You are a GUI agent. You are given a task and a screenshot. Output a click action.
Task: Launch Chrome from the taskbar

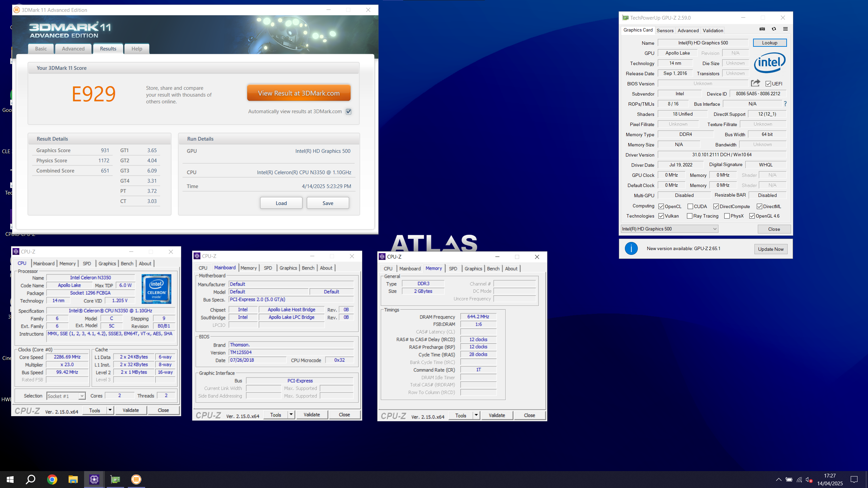[x=52, y=480]
